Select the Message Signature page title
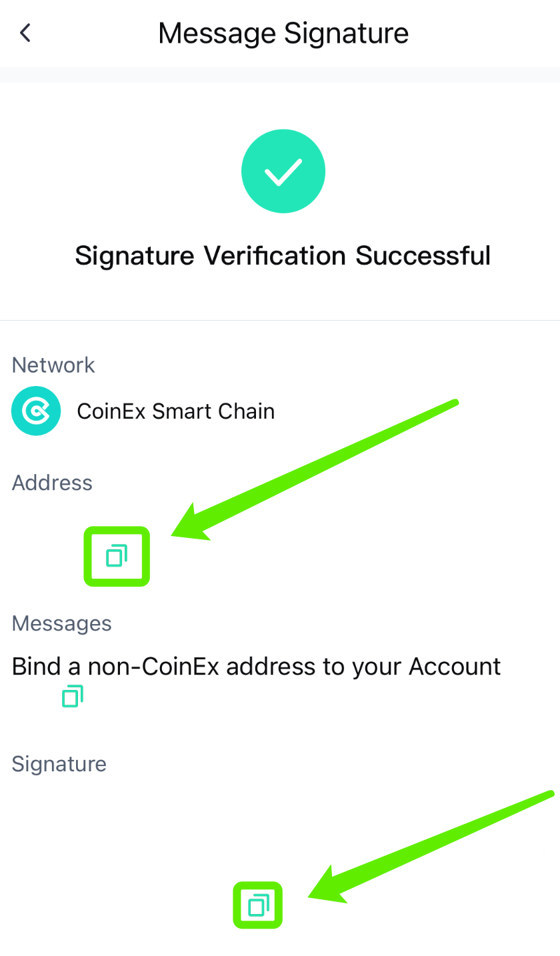Image resolution: width=560 pixels, height=956 pixels. coord(283,33)
